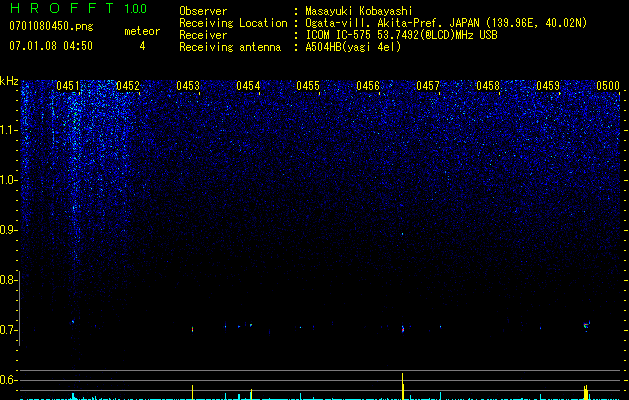Click the 0452 time marker
The width and height of the screenshot is (629, 400).
[x=128, y=86]
